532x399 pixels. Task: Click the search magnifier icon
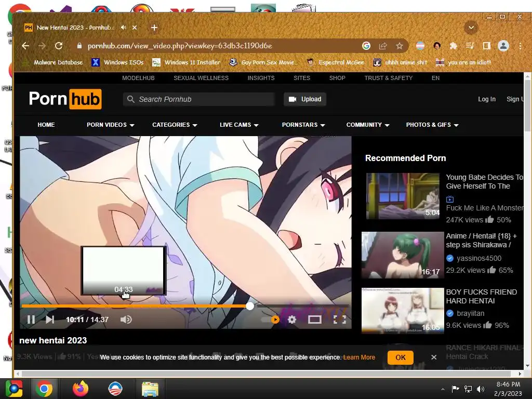[130, 99]
